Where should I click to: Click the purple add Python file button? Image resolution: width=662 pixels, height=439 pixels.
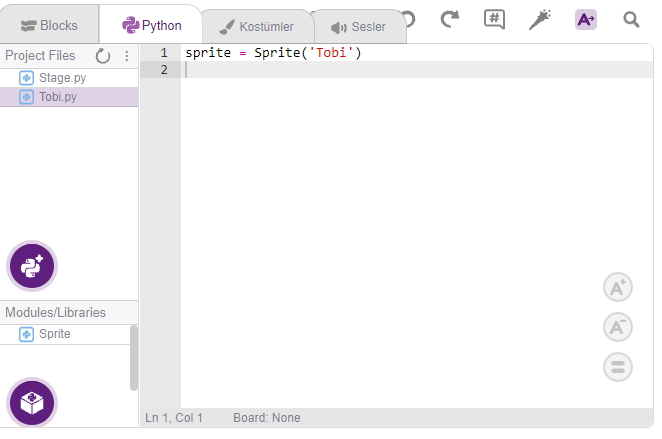[x=33, y=266]
